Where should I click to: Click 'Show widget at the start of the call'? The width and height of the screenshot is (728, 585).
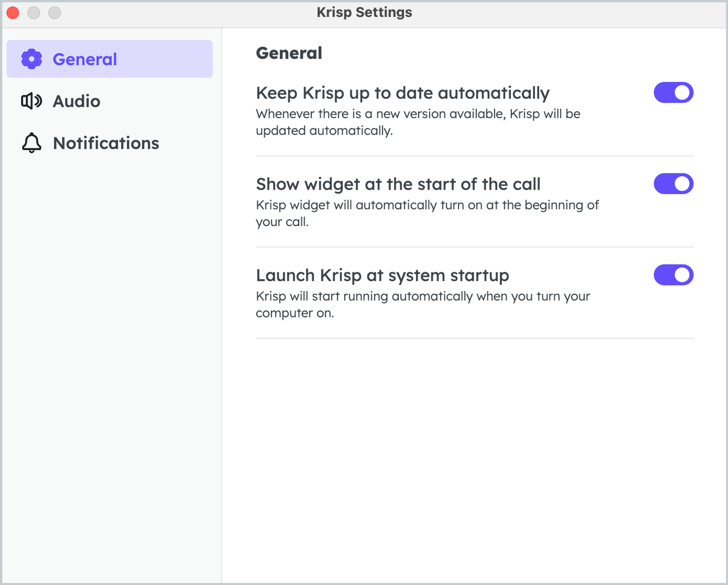pos(398,184)
